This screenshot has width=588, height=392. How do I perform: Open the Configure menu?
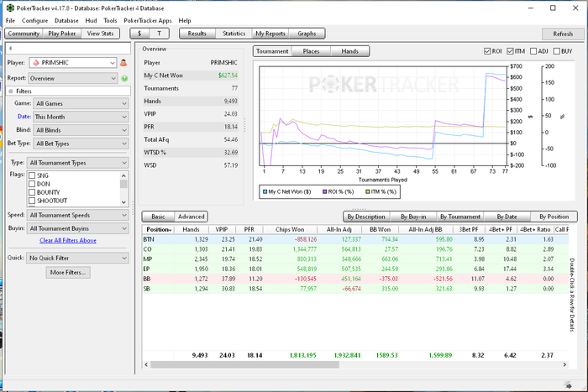35,21
